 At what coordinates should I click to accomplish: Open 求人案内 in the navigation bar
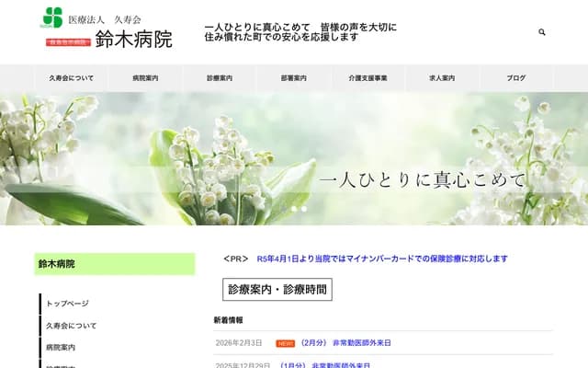pos(442,78)
